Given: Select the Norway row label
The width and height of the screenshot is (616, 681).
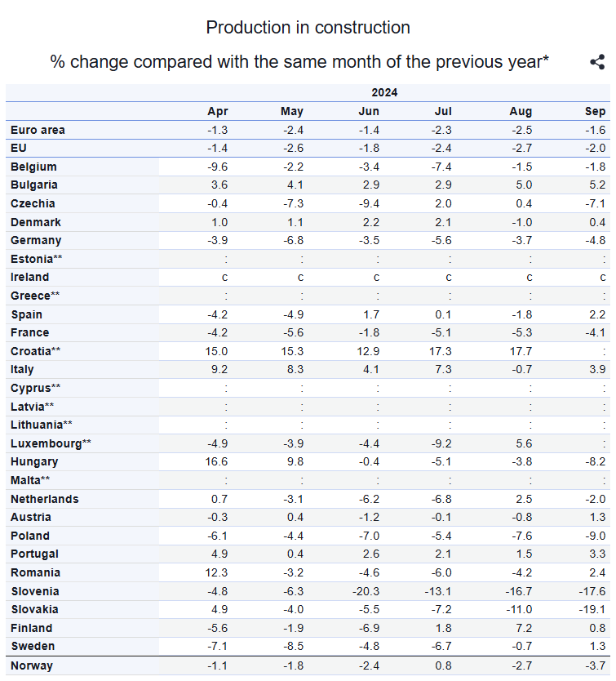Looking at the screenshot, I should [32, 665].
